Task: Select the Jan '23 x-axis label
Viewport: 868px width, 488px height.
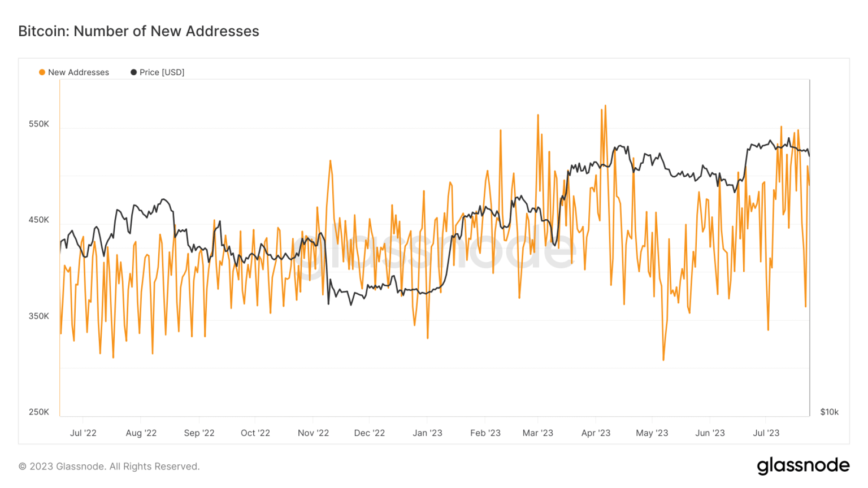Action: [x=427, y=433]
